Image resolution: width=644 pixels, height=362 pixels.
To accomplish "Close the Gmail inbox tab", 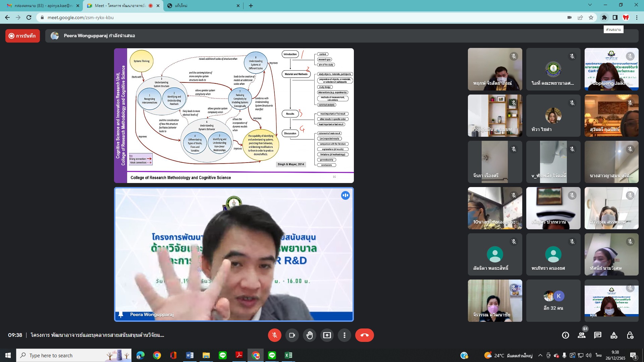I will 78,6.
